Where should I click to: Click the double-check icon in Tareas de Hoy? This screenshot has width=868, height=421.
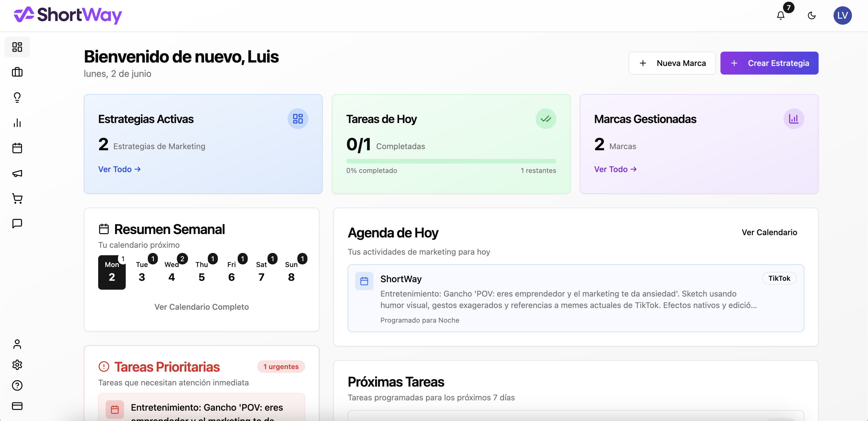[x=546, y=118]
